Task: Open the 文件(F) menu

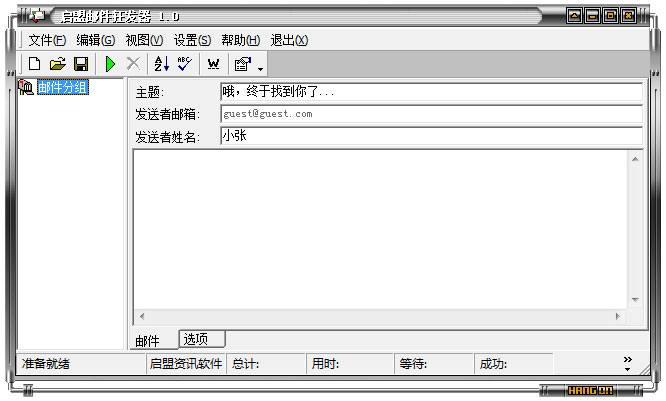Action: [47, 40]
